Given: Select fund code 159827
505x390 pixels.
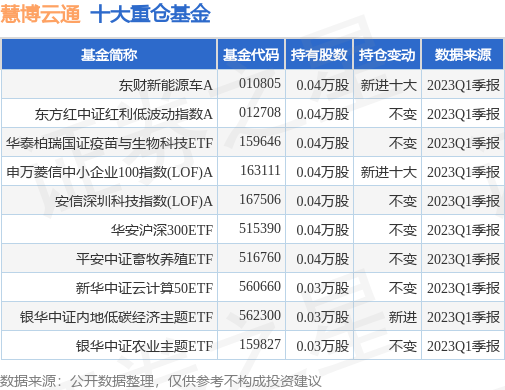Looking at the screenshot, I should point(260,345).
